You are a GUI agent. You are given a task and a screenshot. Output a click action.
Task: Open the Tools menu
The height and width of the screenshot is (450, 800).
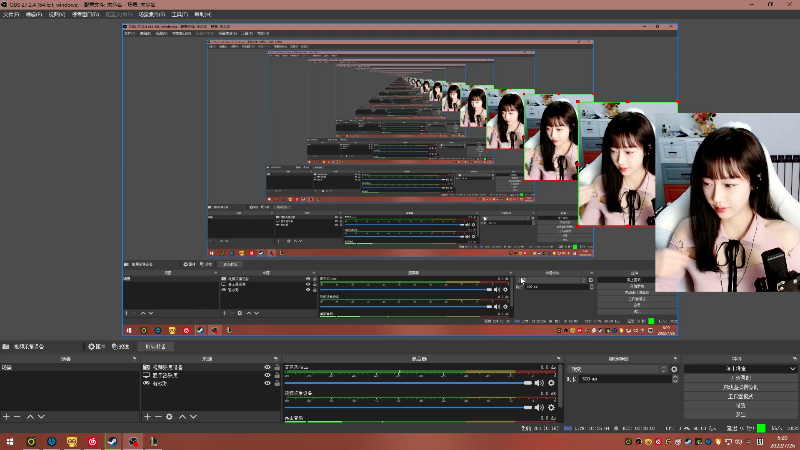(180, 14)
